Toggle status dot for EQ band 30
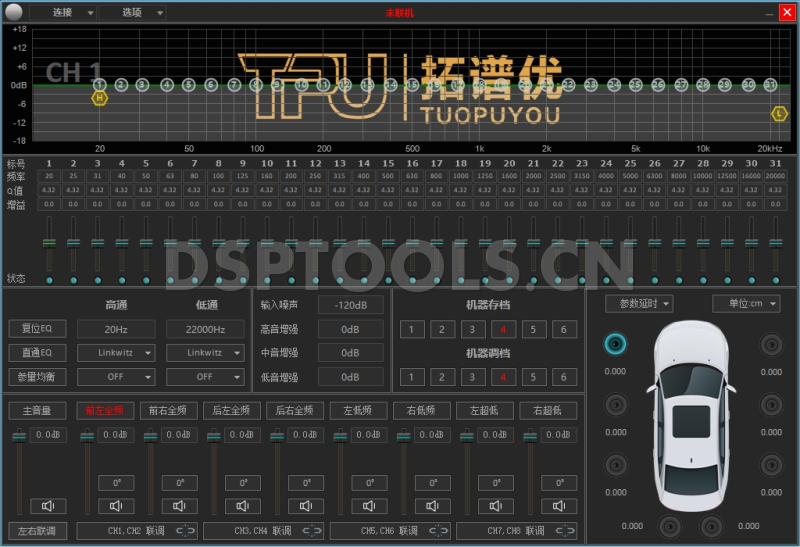 (752, 280)
